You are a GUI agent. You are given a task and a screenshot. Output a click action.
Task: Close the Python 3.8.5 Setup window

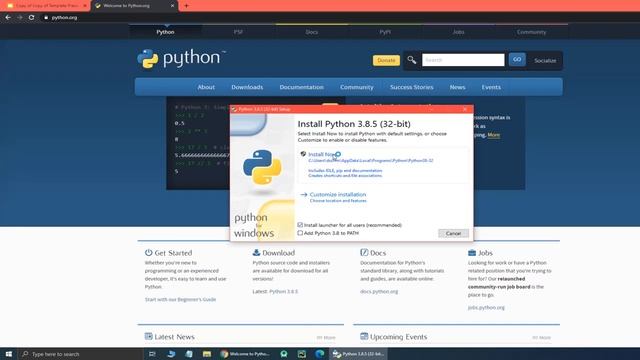click(465, 109)
